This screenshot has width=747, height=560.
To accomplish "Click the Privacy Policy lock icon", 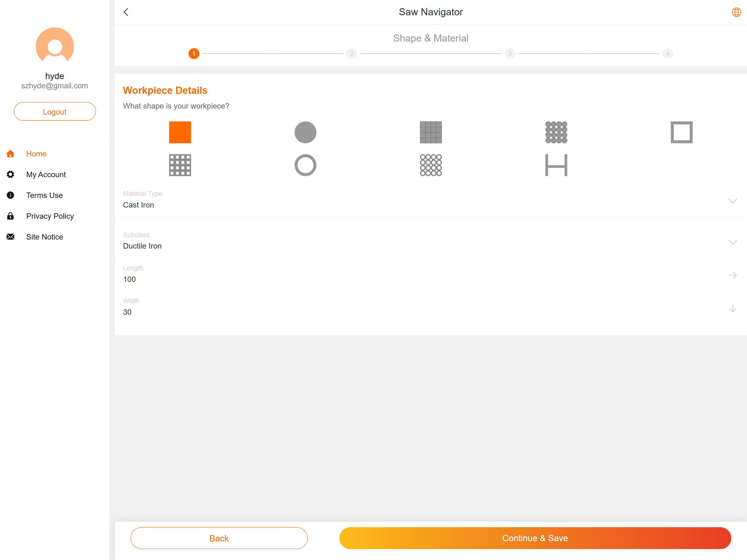I will [x=10, y=216].
